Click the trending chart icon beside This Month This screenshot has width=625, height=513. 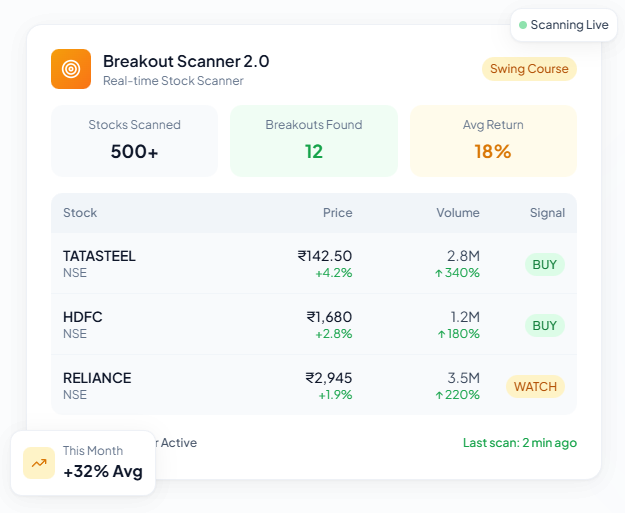(39, 463)
